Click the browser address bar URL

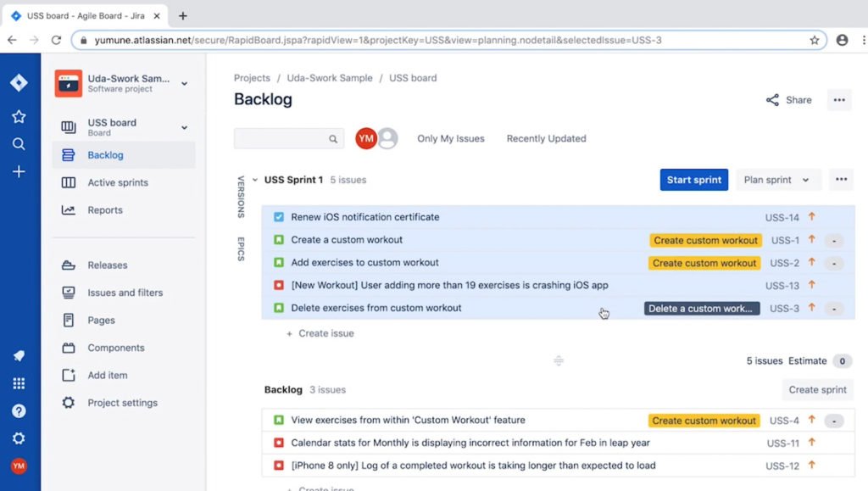377,40
